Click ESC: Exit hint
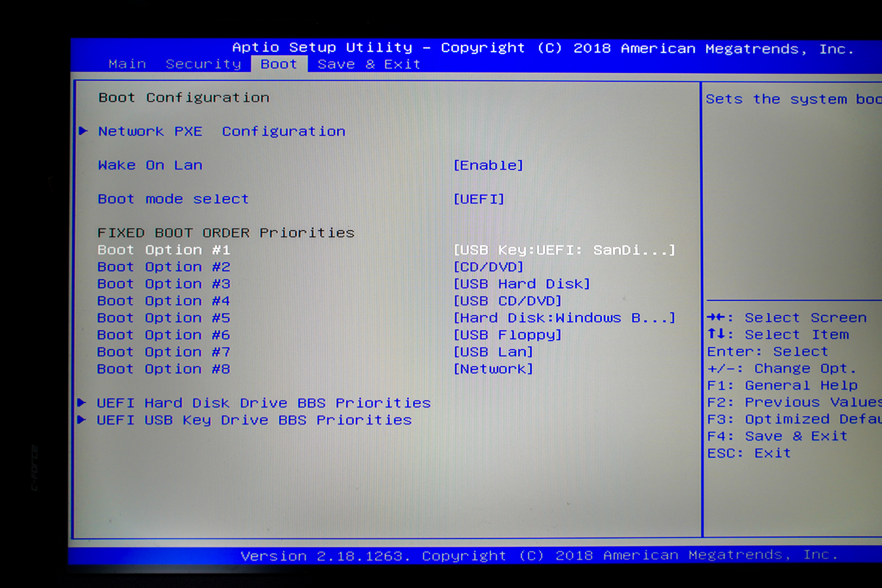The width and height of the screenshot is (882, 588). (x=749, y=453)
